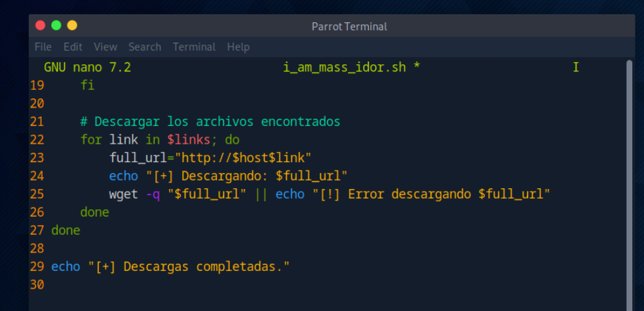Click the indented 'done' on line 26

click(x=95, y=213)
